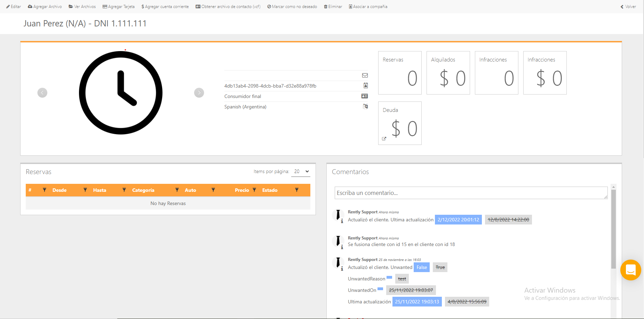Download contact file via Obtener archivo (vcf)
Screen dimensions: 644x319
coord(228,7)
